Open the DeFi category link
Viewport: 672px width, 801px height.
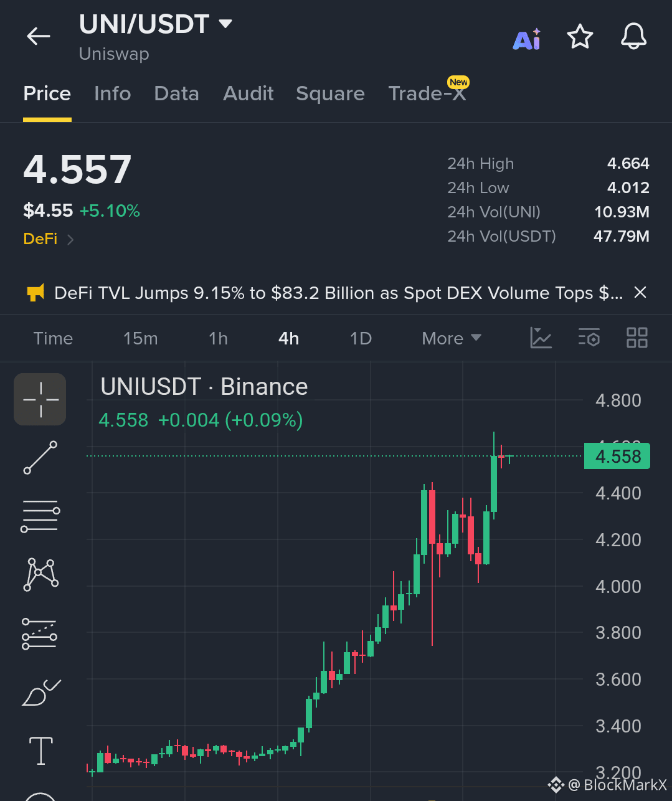coord(48,239)
